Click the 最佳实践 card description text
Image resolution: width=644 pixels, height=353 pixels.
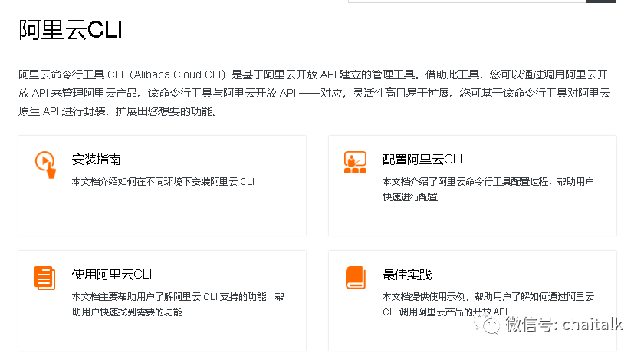(488, 304)
